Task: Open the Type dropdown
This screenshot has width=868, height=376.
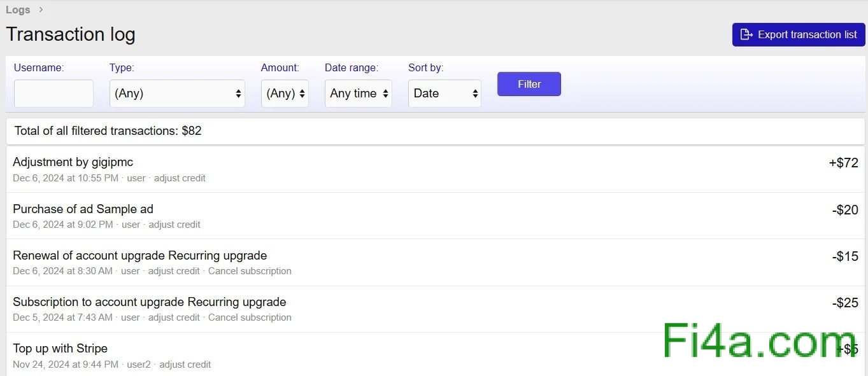Action: pos(177,94)
